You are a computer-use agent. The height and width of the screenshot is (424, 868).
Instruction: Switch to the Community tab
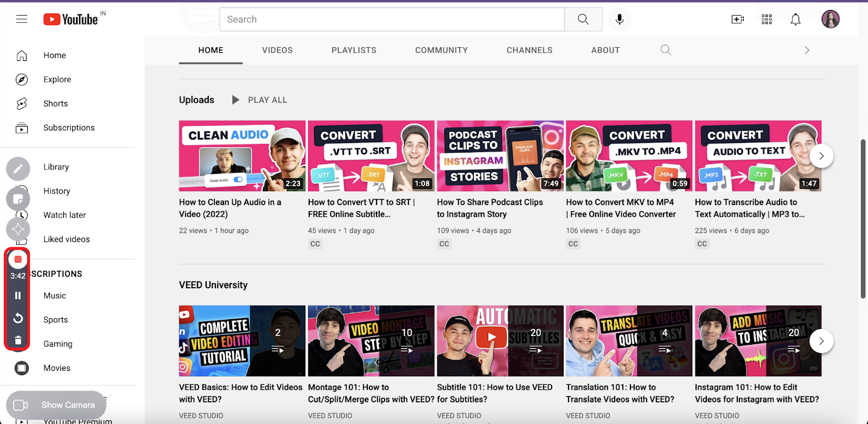point(442,50)
